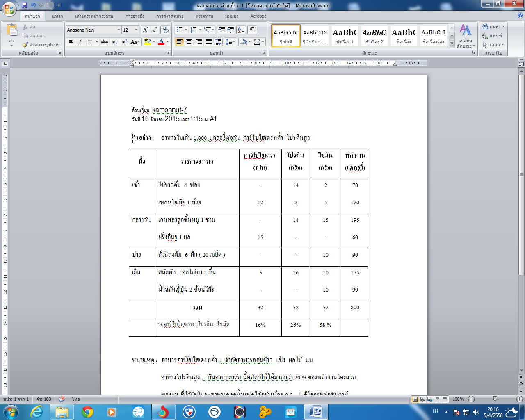The image size is (525, 420).
Task: Click the แทนที่ (Replace) button
Action: (493, 36)
